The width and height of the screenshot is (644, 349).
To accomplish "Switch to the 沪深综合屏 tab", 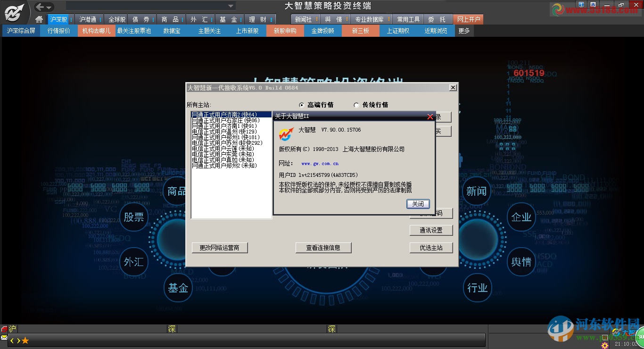I will point(21,31).
